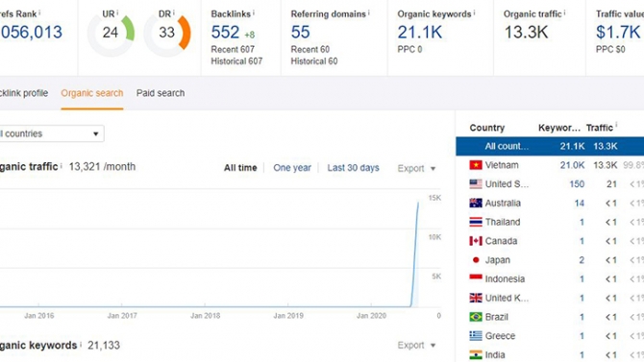Image resolution: width=644 pixels, height=362 pixels.
Task: Click the Keywords column header
Action: (559, 128)
